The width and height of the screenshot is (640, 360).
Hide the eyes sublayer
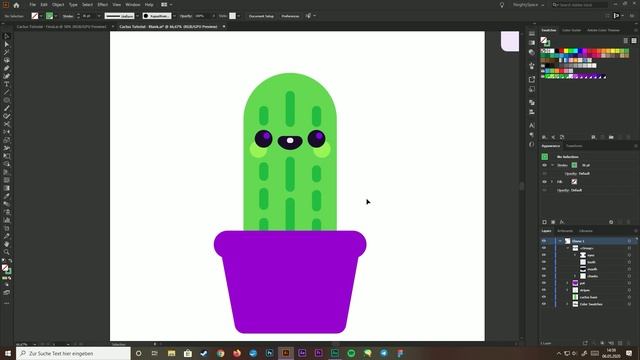point(544,255)
